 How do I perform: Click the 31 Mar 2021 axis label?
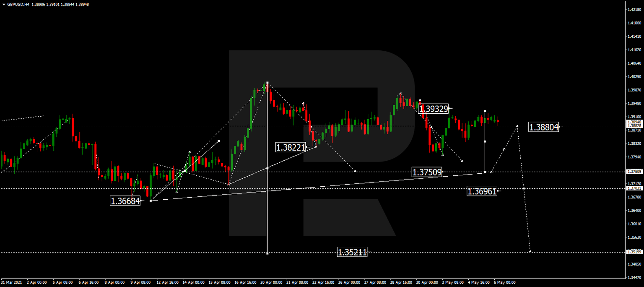coord(12,283)
